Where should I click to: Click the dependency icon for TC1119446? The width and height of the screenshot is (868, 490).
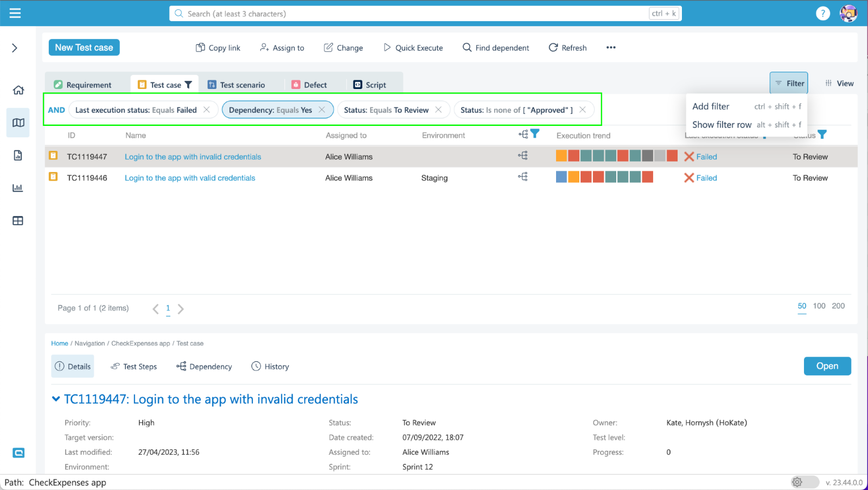pos(522,177)
